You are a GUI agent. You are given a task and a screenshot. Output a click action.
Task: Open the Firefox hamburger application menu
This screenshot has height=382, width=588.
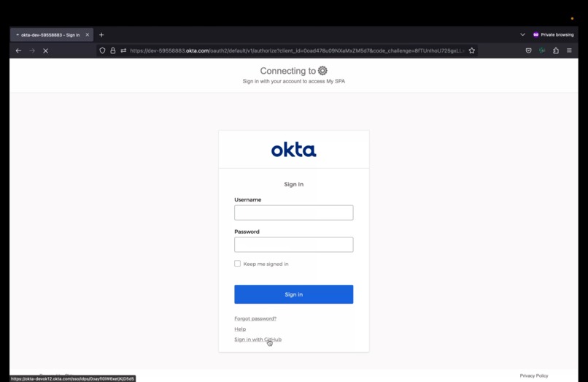click(569, 50)
